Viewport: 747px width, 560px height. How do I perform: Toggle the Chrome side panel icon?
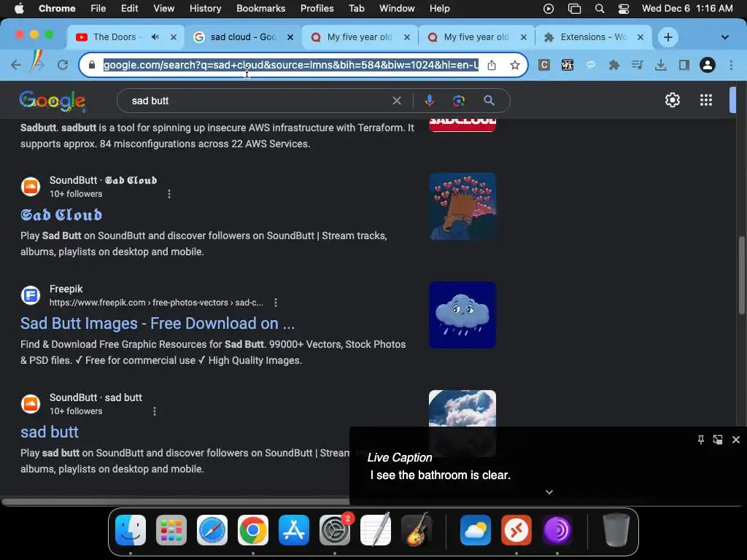tap(684, 65)
